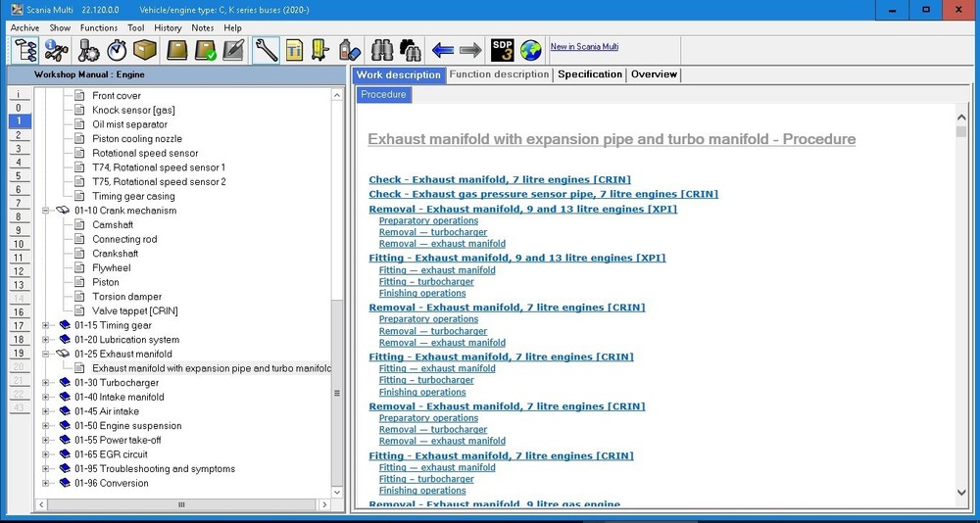Expand the 01-40 Intake manifold node
Image resolution: width=980 pixels, height=523 pixels.
46,397
